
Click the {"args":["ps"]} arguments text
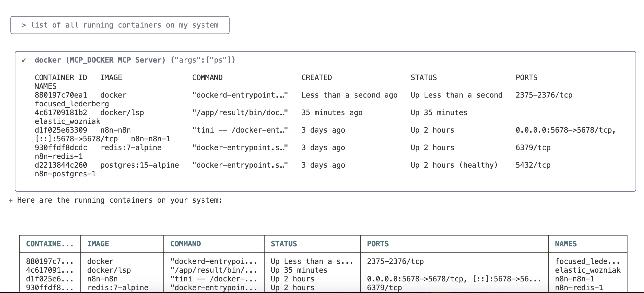click(203, 60)
